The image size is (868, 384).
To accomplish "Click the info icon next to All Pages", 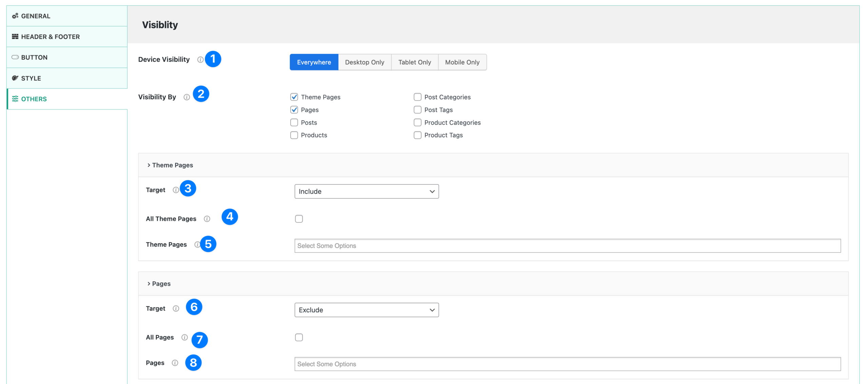I will click(184, 337).
